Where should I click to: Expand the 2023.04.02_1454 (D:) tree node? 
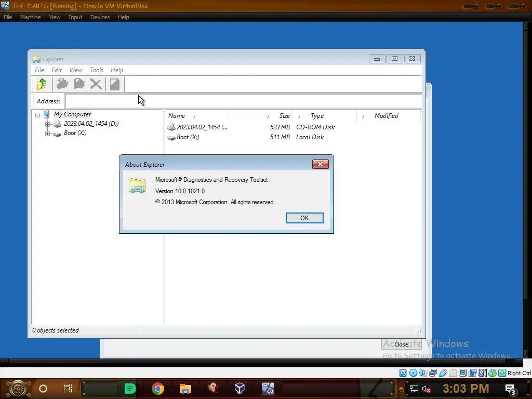pos(47,124)
